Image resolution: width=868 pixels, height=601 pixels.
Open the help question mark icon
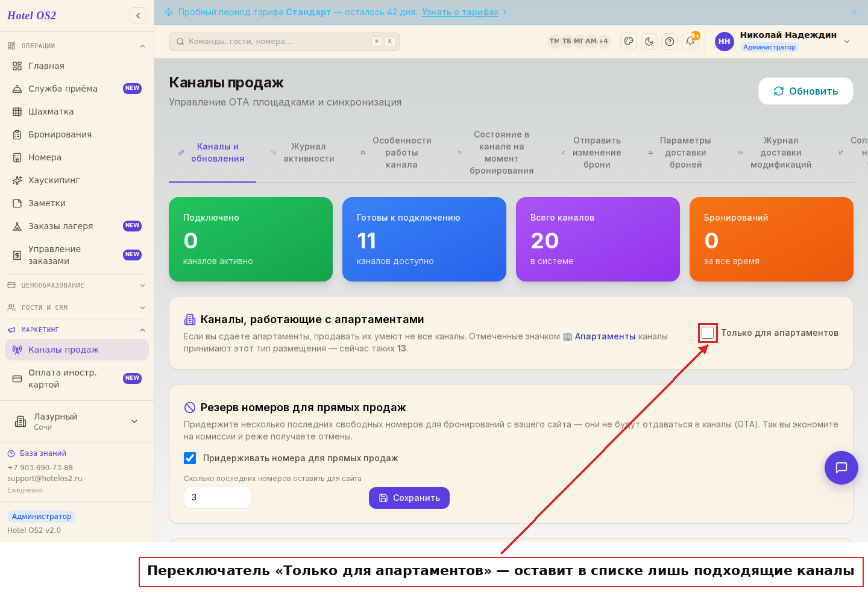pos(670,42)
